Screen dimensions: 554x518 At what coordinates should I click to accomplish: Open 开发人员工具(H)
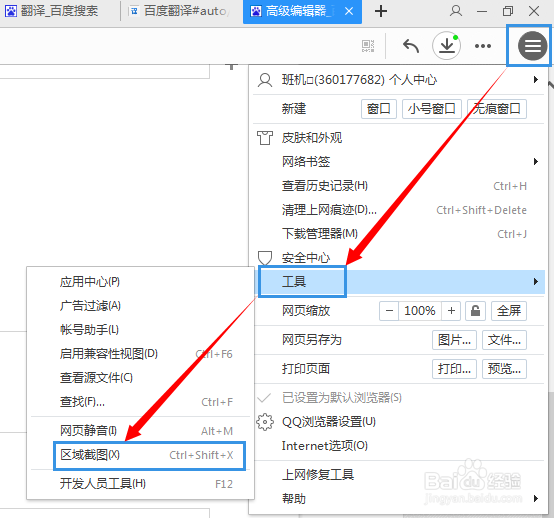point(140,484)
